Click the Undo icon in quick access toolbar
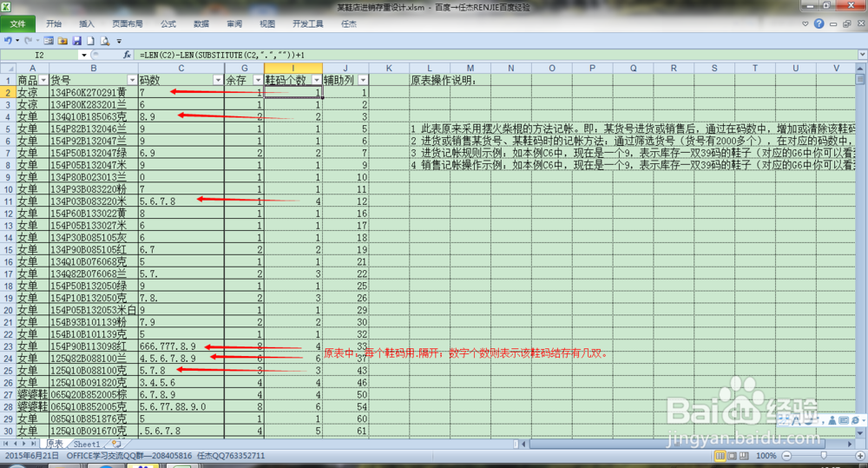 7,41
